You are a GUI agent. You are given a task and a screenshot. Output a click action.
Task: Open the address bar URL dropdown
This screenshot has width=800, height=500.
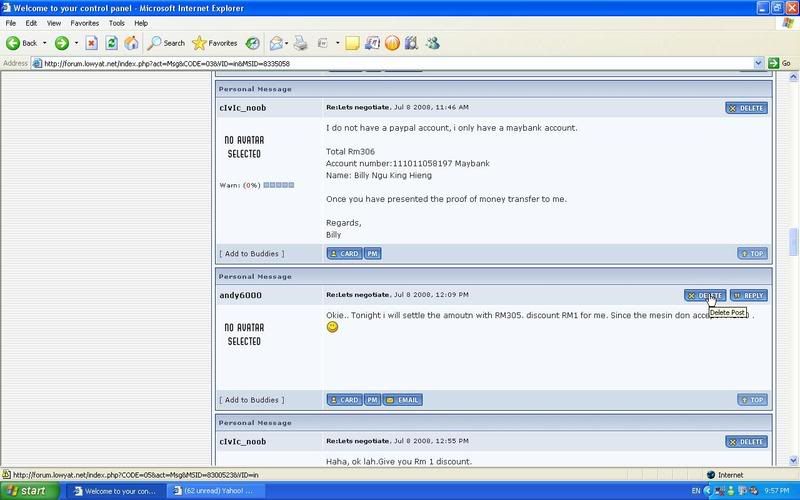[x=759, y=63]
